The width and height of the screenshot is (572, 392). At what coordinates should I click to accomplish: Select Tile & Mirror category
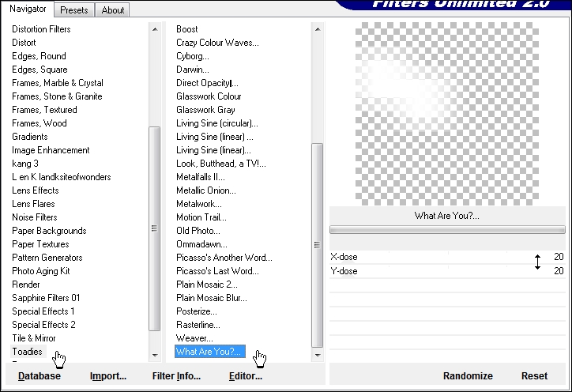34,338
